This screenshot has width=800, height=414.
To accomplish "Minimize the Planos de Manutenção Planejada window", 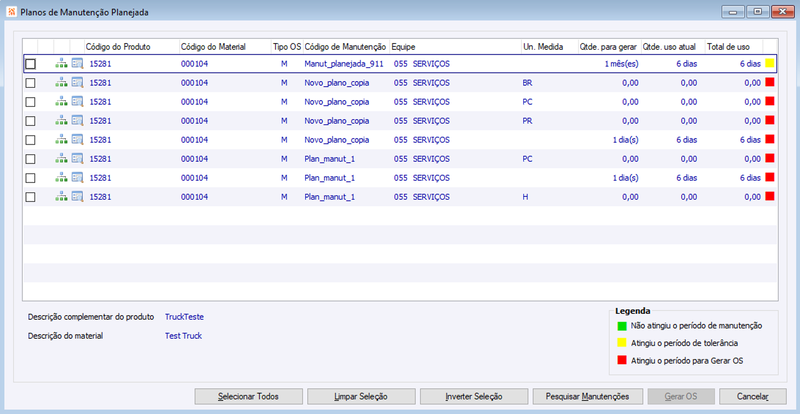I will [733, 11].
